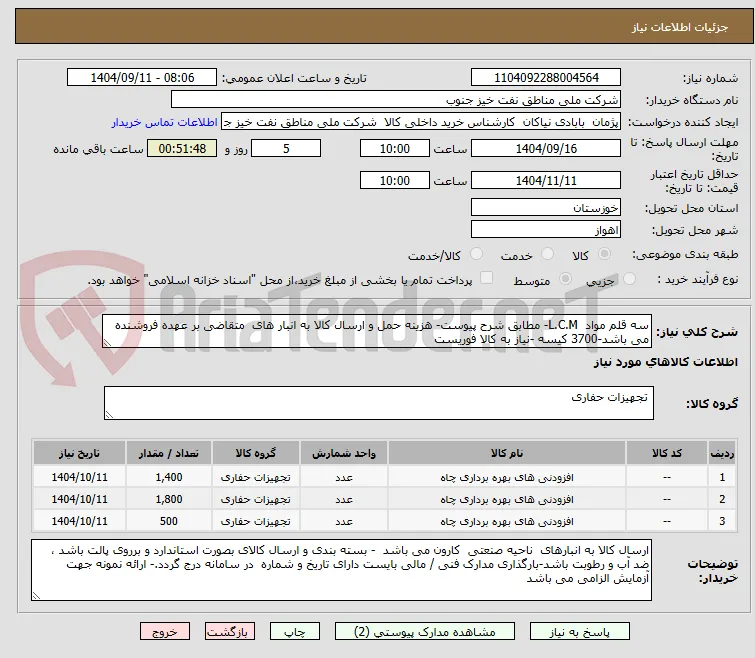Click date 1404/10/11 in row 3

click(x=79, y=521)
